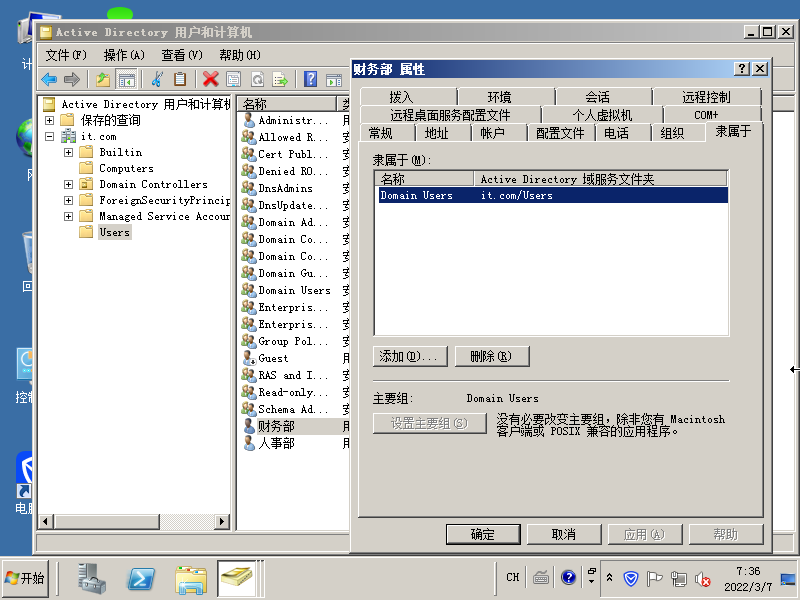
Task: Click the tree pane horizontal scrollbar right arrow
Action: tap(221, 521)
